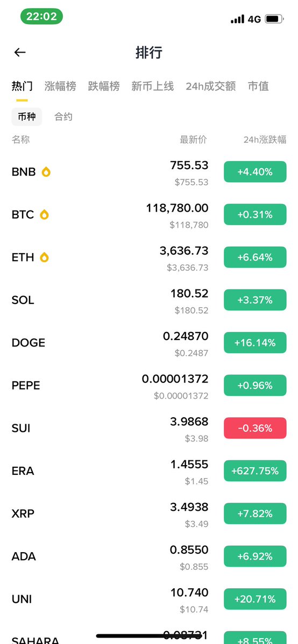Open the 跌幅榜 tab
The height and width of the screenshot is (644, 298).
104,86
